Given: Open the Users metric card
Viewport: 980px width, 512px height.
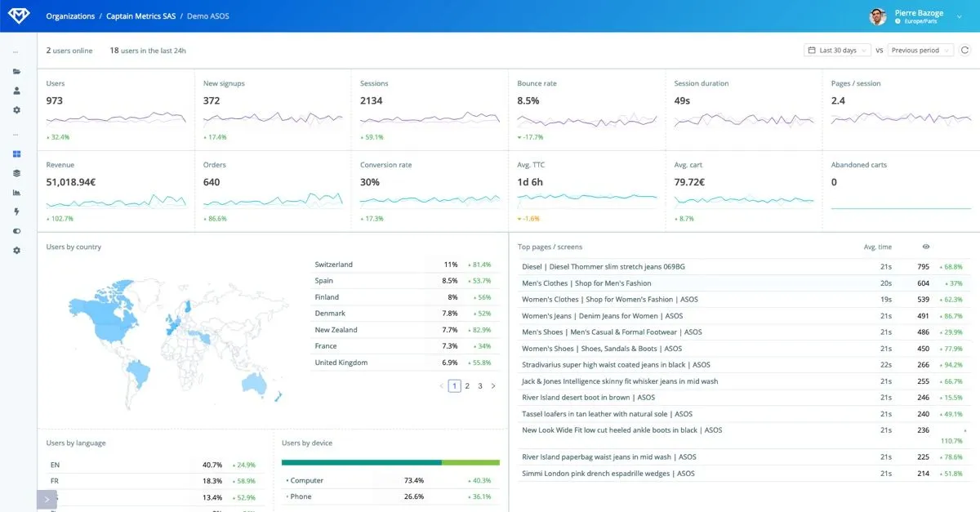Looking at the screenshot, I should click(x=115, y=110).
